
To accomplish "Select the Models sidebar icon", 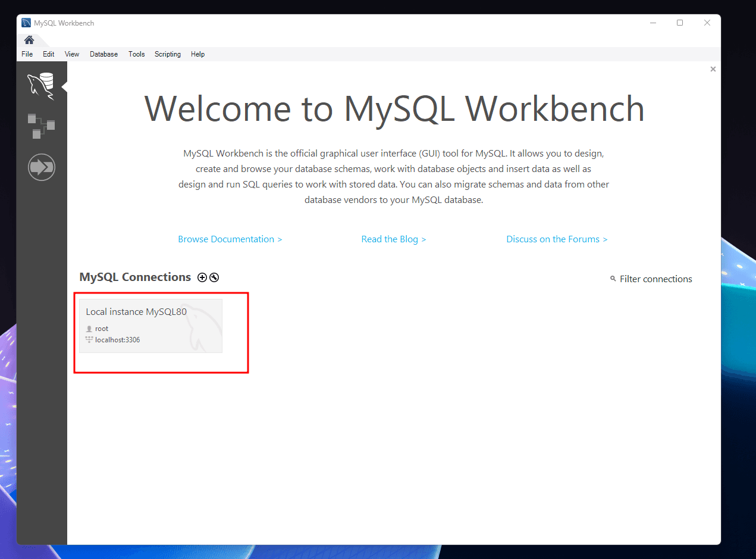I will pyautogui.click(x=41, y=126).
